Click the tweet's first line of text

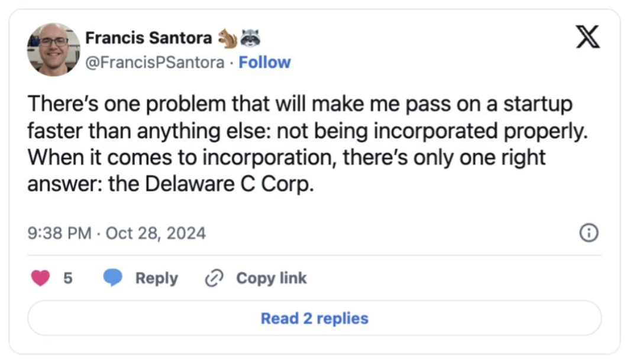[x=299, y=104]
